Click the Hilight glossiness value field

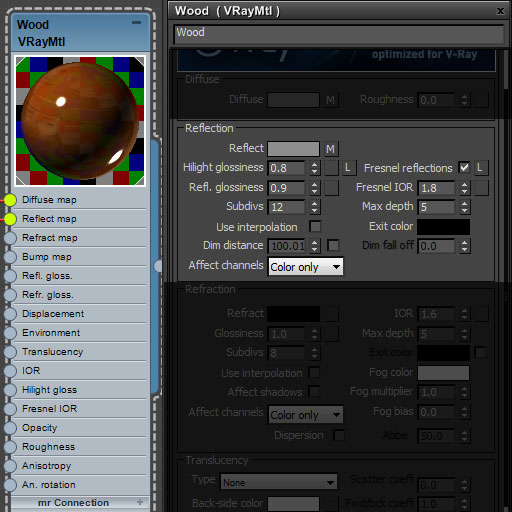[287, 168]
